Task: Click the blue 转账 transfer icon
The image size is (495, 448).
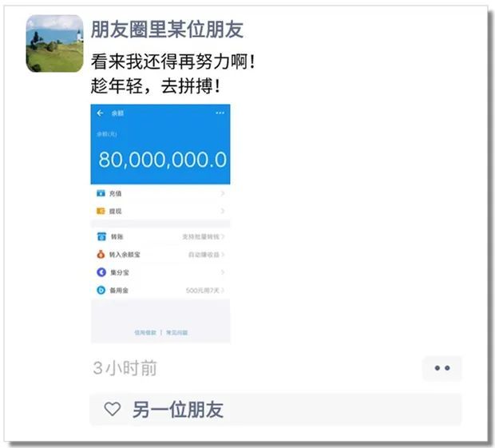Action: (101, 236)
